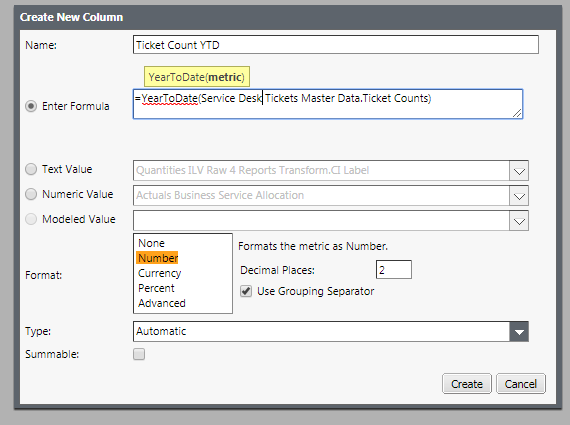The image size is (570, 425).
Task: Pick Percent from the Format list
Action: pyautogui.click(x=156, y=288)
